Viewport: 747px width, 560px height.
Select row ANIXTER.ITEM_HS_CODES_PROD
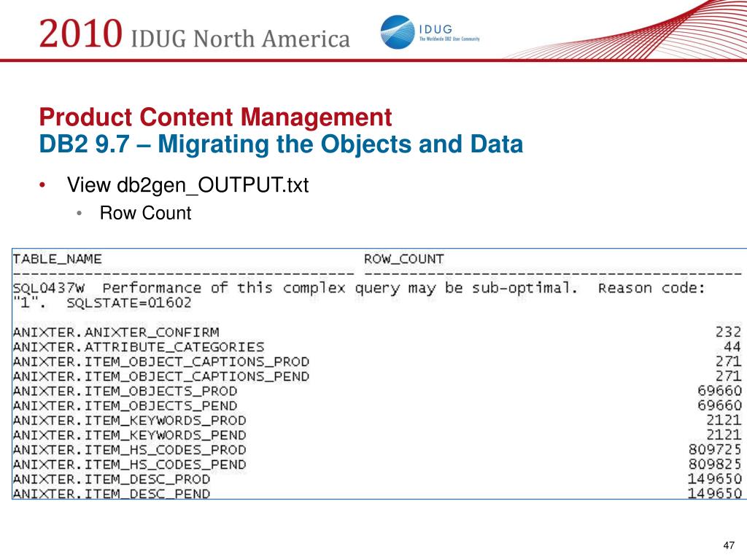[x=377, y=449]
